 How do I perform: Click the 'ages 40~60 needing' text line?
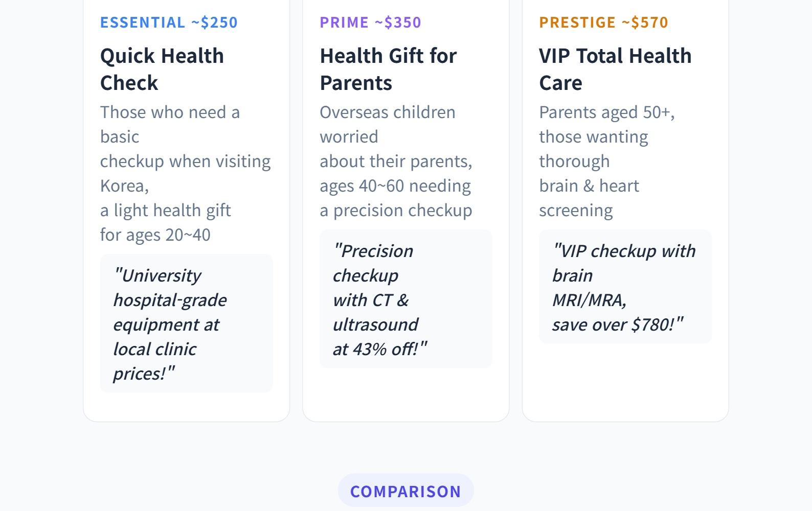pyautogui.click(x=395, y=186)
